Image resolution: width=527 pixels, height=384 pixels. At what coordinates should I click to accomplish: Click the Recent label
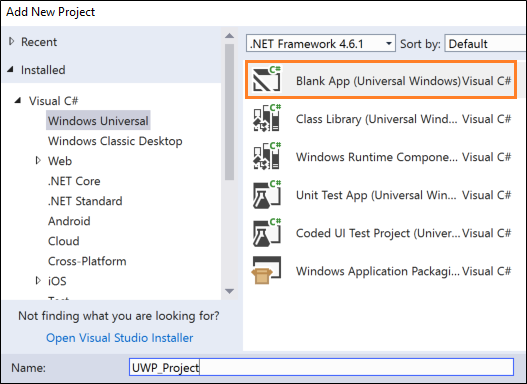[39, 42]
